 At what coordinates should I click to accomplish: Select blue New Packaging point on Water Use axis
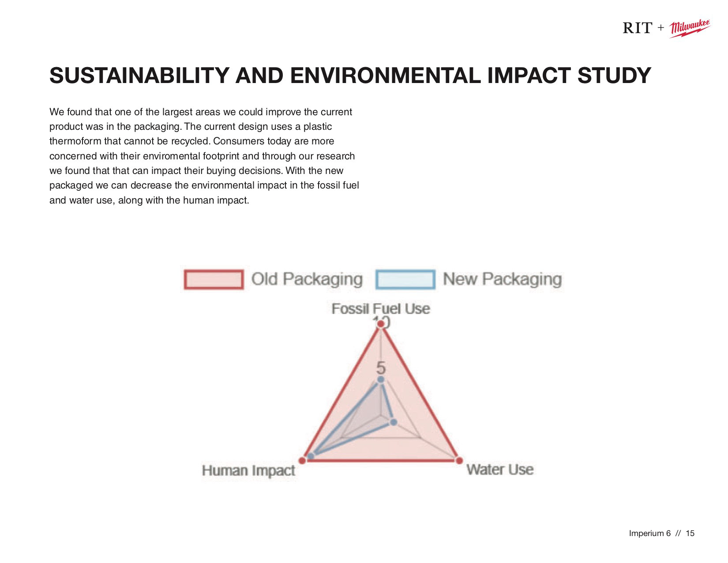pos(394,422)
